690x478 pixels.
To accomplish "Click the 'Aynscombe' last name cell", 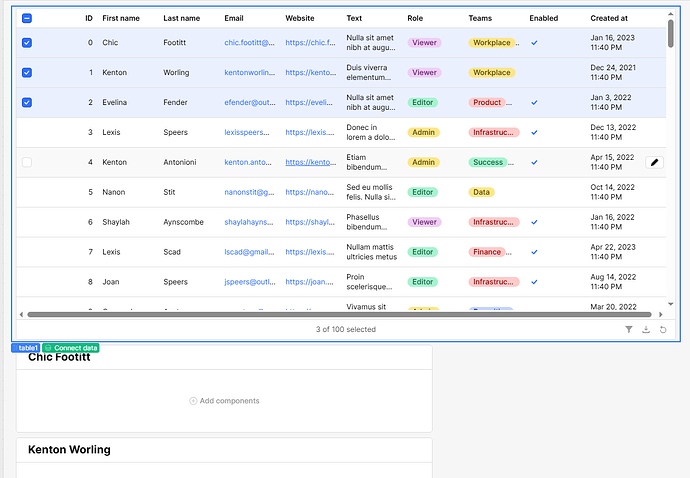I will pos(184,222).
